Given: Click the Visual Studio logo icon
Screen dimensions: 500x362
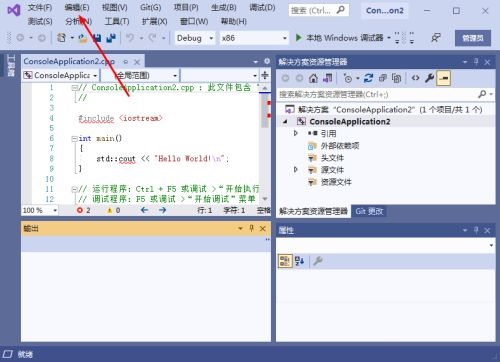Looking at the screenshot, I should (13, 10).
